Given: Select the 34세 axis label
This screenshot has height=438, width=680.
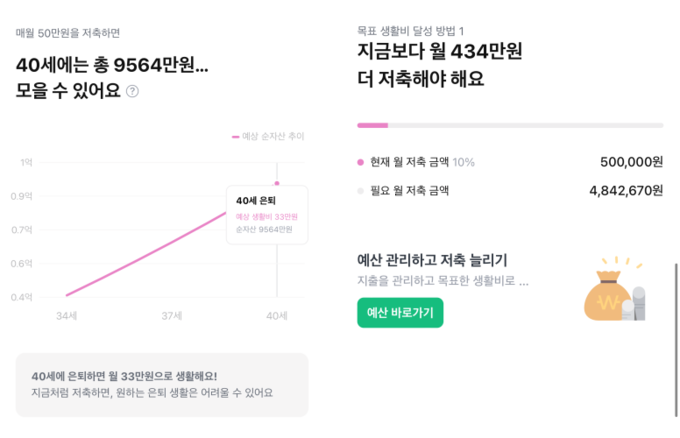Looking at the screenshot, I should coord(66,316).
